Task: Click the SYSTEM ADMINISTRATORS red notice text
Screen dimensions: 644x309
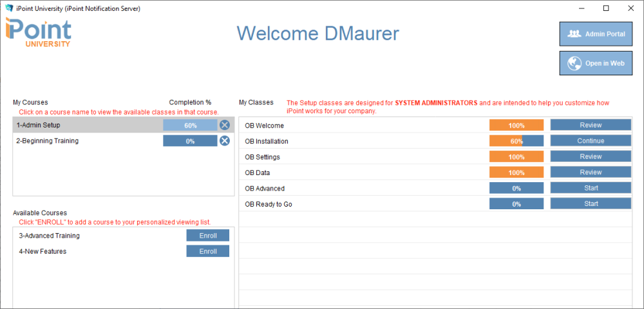Action: [x=436, y=103]
